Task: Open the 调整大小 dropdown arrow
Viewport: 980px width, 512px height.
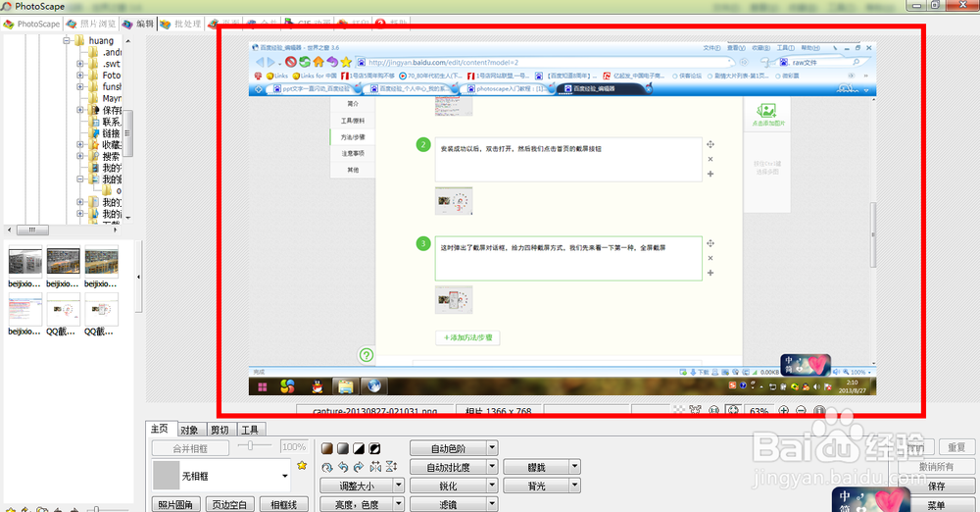Action: tap(398, 486)
